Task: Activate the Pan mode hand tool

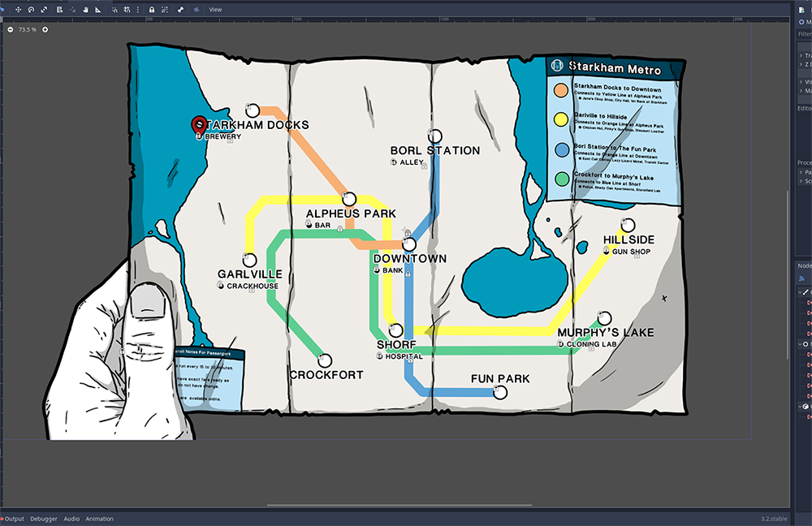Action: point(86,10)
